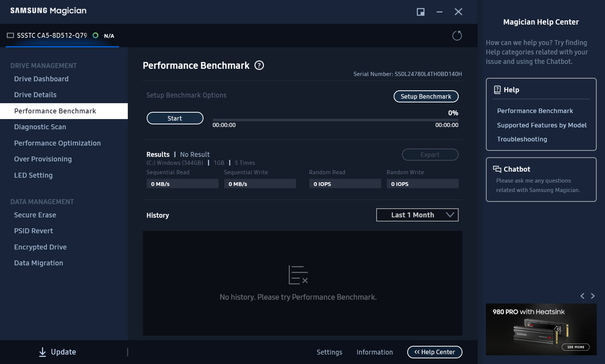Open the Secure Erase section

(35, 215)
